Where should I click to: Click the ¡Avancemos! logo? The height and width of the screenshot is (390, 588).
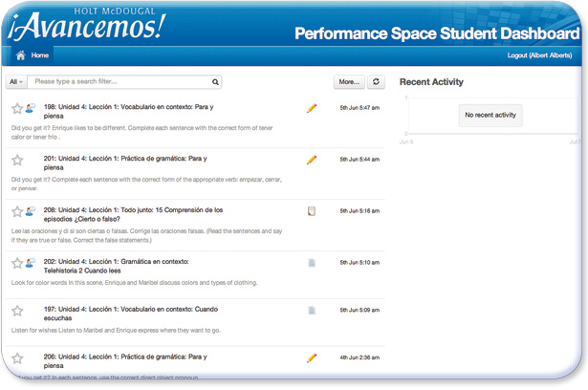tap(87, 25)
